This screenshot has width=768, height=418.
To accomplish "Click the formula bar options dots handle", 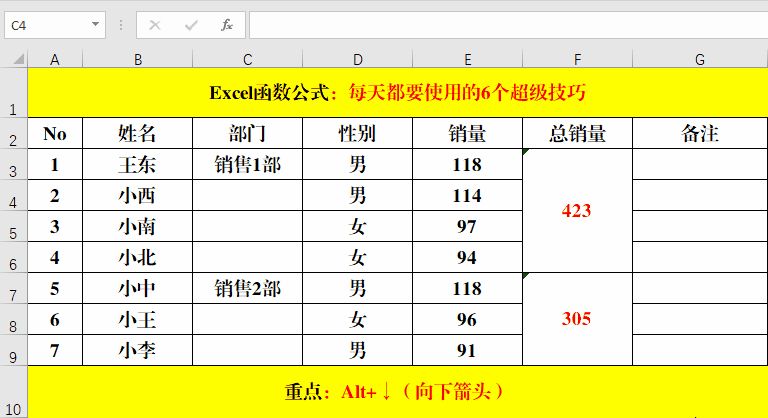I will pyautogui.click(x=121, y=25).
